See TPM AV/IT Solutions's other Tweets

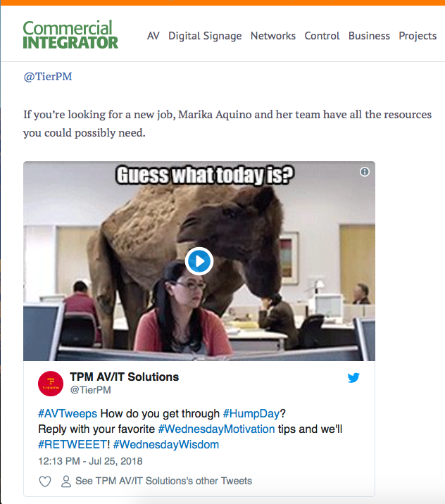163,481
